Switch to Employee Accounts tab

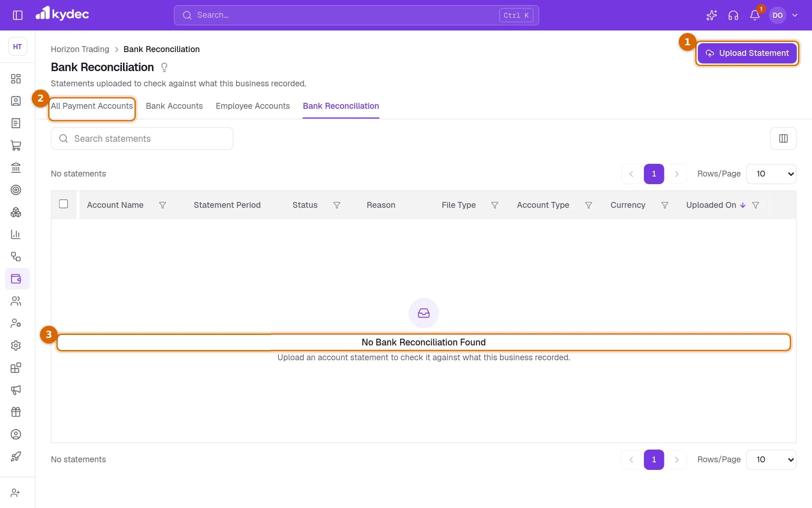click(x=252, y=106)
